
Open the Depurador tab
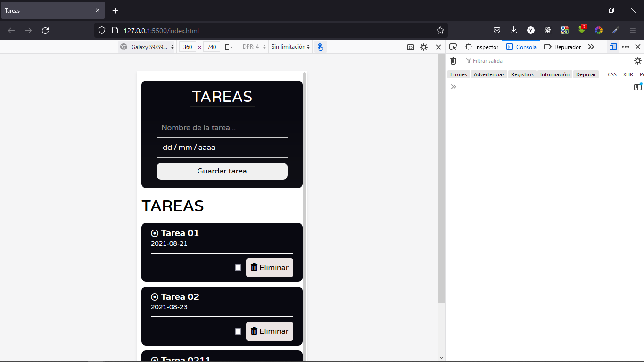coord(562,47)
